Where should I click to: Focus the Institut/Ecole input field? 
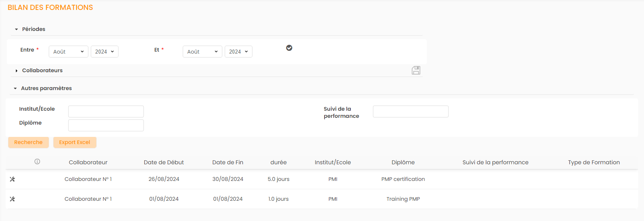[106, 111]
